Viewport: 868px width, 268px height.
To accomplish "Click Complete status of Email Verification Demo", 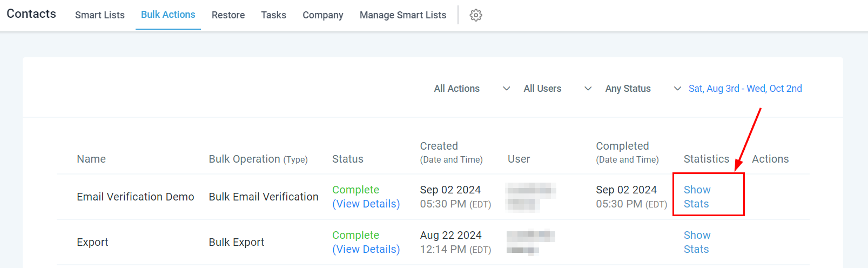I will (x=355, y=190).
